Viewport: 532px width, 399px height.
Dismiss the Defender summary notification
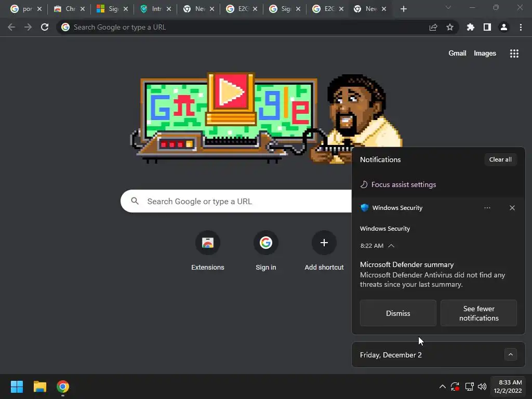(x=398, y=313)
